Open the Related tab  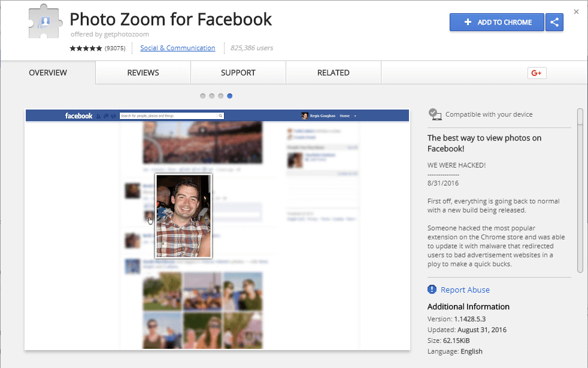point(334,72)
